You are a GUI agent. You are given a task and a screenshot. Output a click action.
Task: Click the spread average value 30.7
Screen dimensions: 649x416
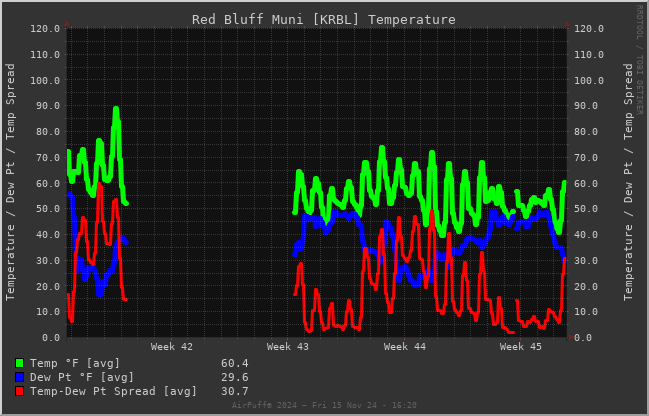click(235, 391)
